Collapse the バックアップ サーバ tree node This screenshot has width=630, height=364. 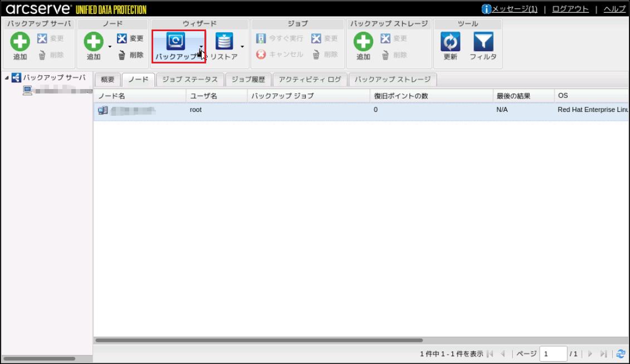point(6,78)
